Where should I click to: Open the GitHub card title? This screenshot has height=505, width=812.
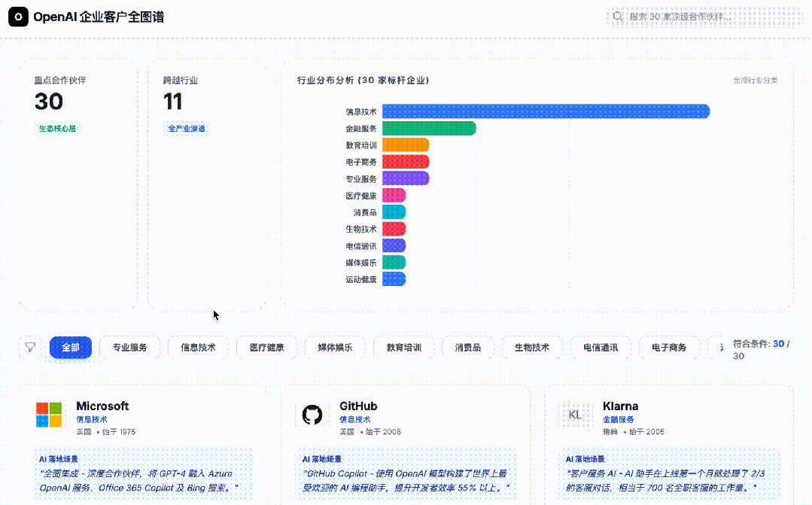coord(358,406)
